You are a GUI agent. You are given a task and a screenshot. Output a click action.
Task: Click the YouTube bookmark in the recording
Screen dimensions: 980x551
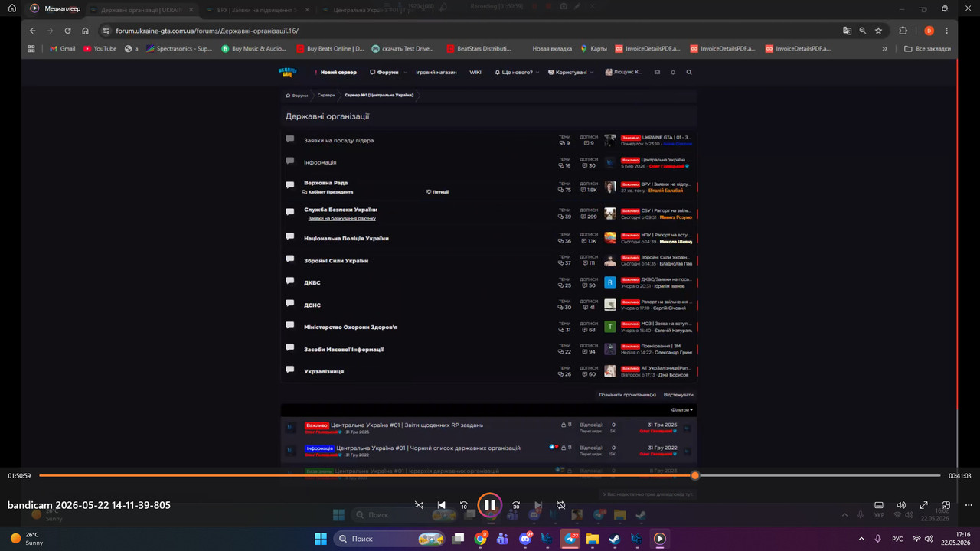coord(100,48)
